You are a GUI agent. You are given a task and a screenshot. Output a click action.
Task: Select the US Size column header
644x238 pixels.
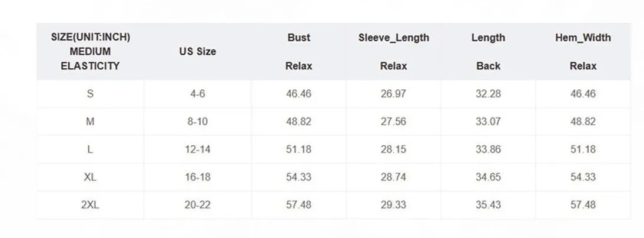[x=198, y=52]
